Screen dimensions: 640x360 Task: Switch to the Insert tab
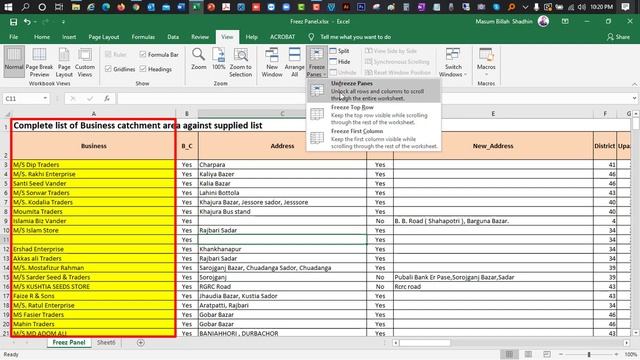tap(69, 37)
